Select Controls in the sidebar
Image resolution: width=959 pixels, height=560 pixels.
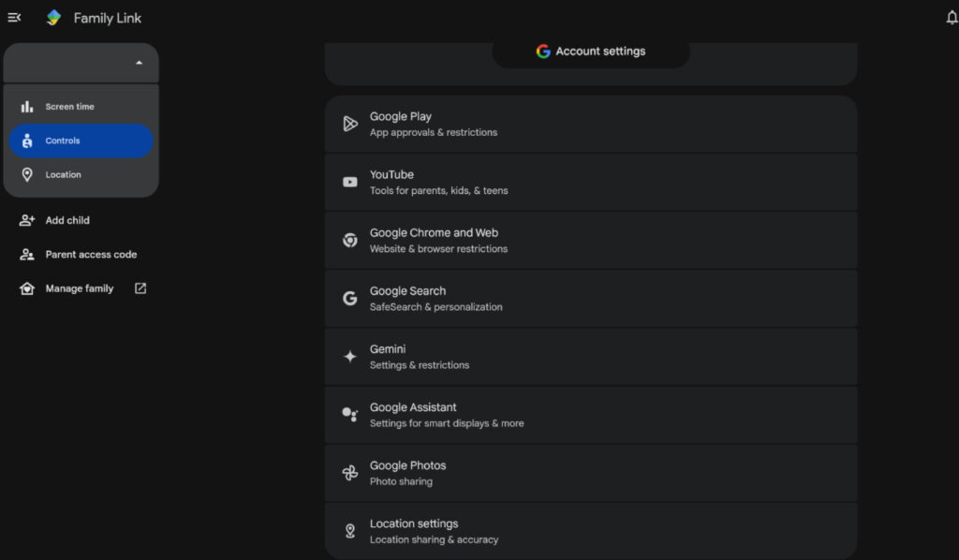click(81, 140)
